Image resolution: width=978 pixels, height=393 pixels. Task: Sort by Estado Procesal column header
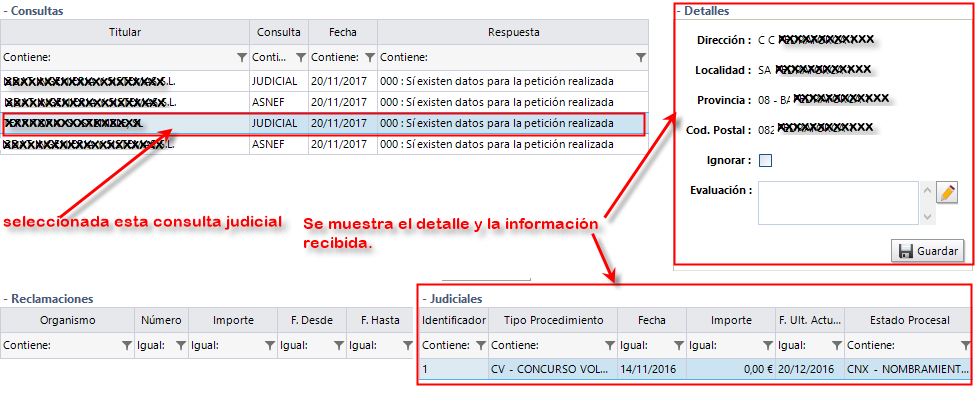908,320
